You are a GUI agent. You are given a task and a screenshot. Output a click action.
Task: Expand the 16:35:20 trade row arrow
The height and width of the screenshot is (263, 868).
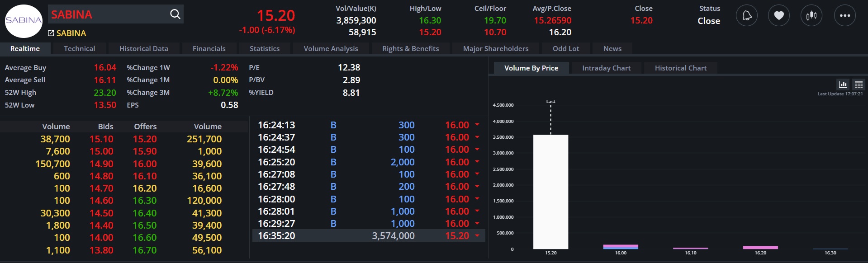[477, 235]
